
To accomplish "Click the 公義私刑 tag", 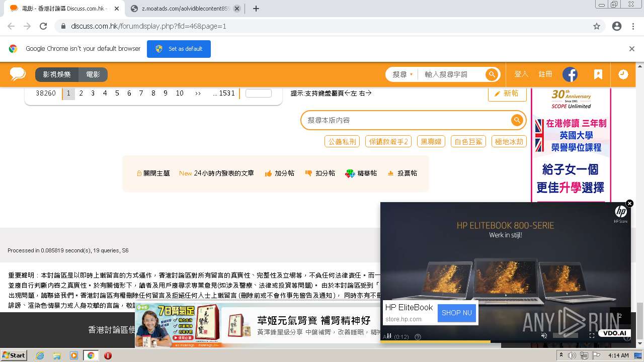I will (x=342, y=141).
